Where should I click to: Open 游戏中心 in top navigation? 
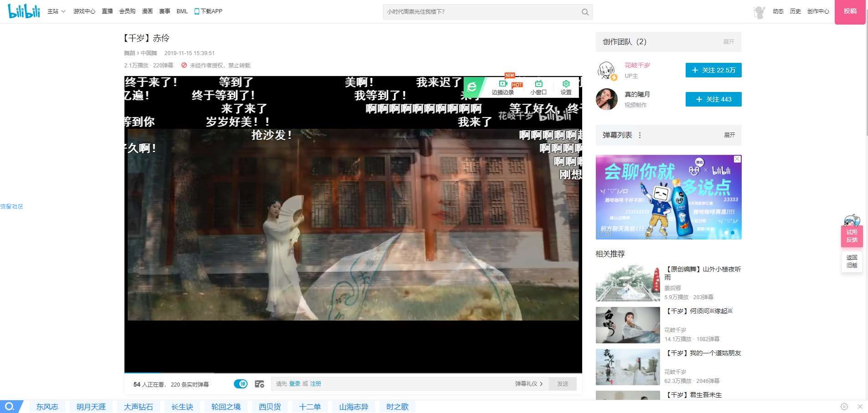[84, 11]
